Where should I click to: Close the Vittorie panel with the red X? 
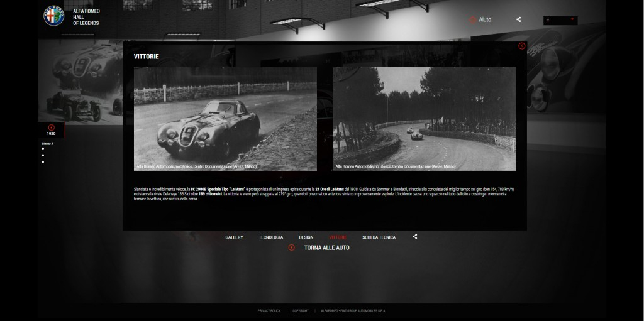(521, 46)
